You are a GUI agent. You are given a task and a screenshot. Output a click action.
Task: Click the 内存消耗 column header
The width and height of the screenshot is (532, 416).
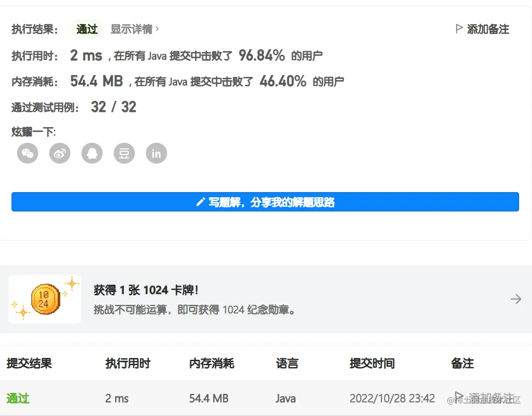(212, 363)
